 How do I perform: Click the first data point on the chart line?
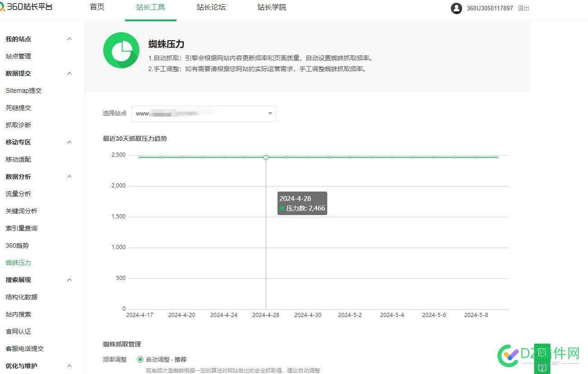[x=139, y=157]
